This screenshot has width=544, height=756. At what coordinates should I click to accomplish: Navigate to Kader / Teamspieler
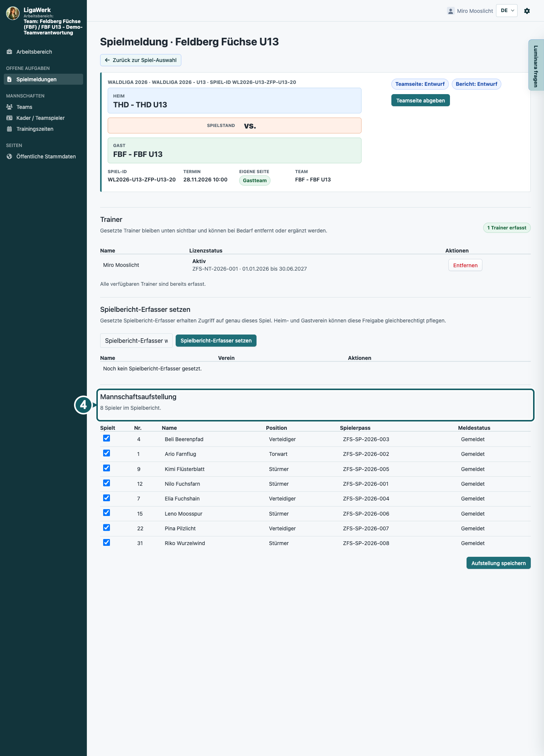pos(43,118)
